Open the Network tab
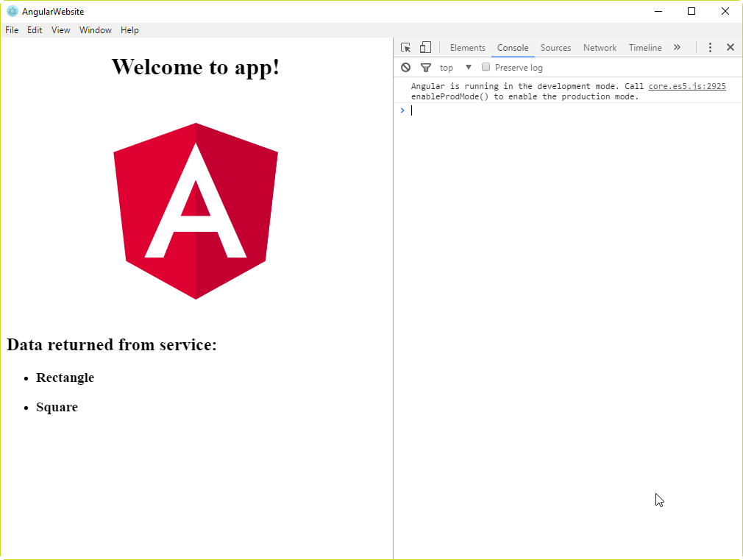743x560 pixels. 600,48
